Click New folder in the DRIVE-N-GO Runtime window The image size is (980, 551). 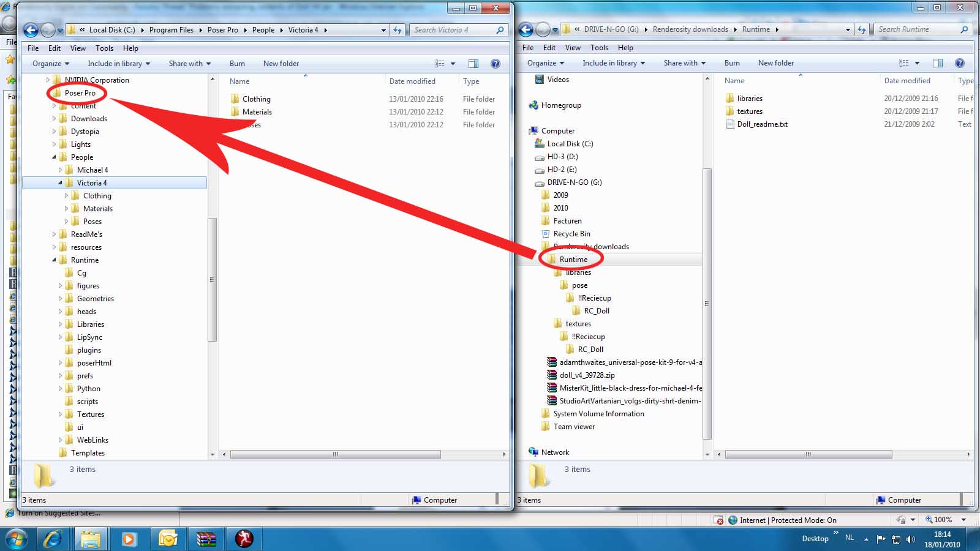tap(776, 63)
